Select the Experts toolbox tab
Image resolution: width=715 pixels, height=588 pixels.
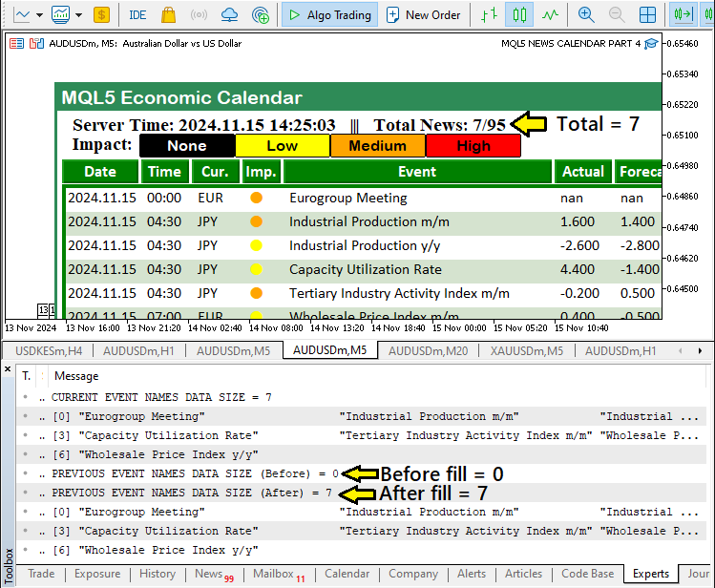pos(651,574)
